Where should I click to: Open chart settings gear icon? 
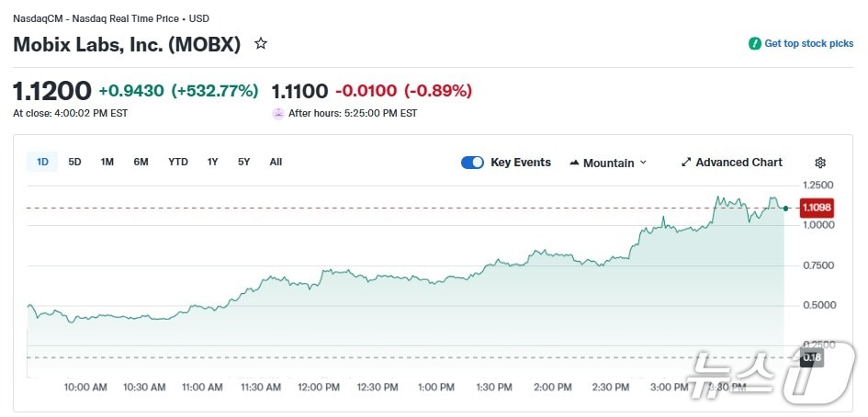pyautogui.click(x=820, y=163)
